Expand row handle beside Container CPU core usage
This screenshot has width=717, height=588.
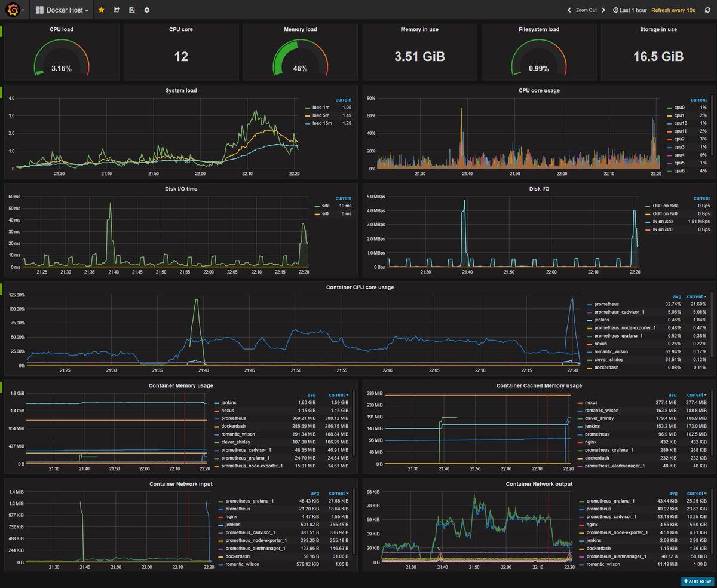(2, 289)
